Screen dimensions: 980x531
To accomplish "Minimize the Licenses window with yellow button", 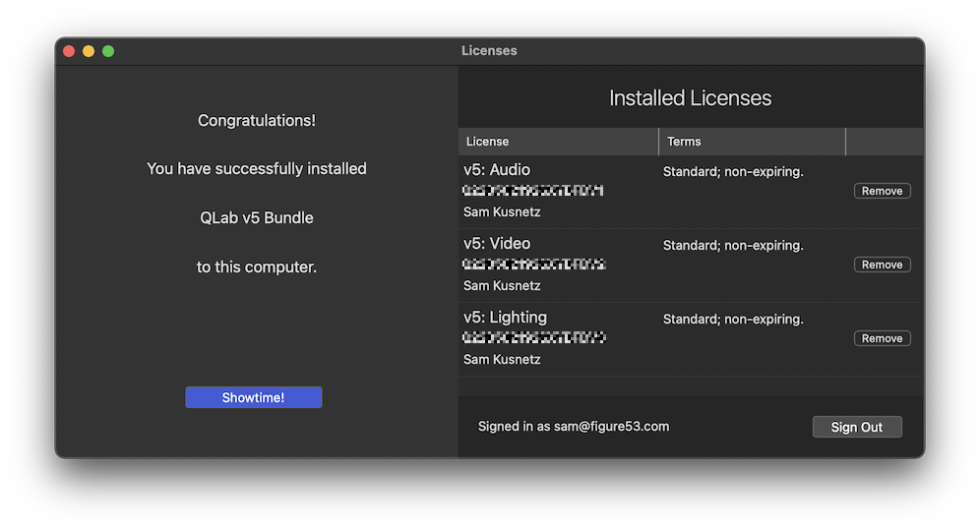I will (89, 51).
